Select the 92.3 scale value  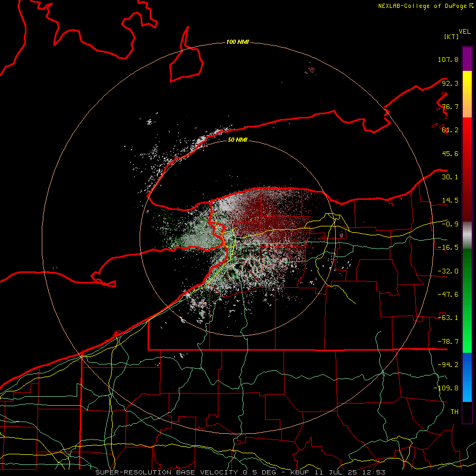(x=450, y=83)
